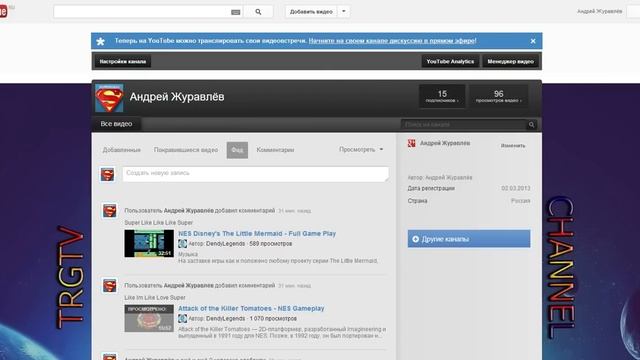Click Изменить link in the sidebar
The image size is (640, 360).
point(513,146)
